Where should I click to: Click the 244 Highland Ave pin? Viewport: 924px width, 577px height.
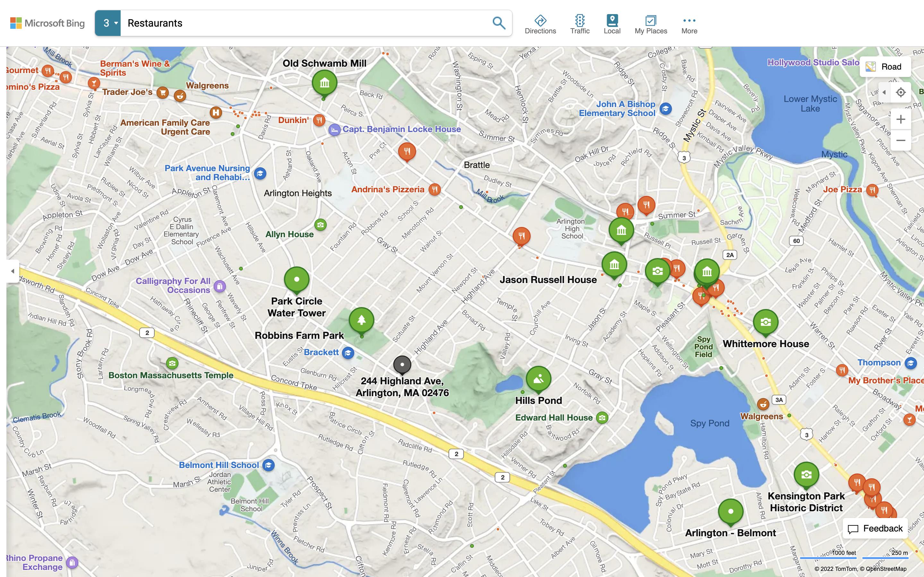[402, 364]
